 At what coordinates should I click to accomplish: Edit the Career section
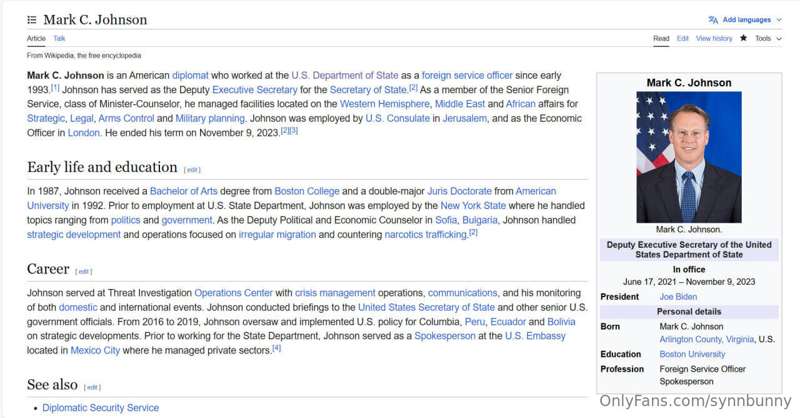tap(84, 272)
